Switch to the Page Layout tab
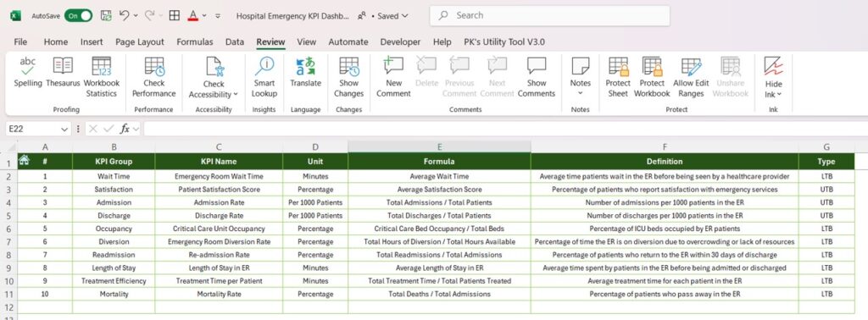 [x=140, y=41]
